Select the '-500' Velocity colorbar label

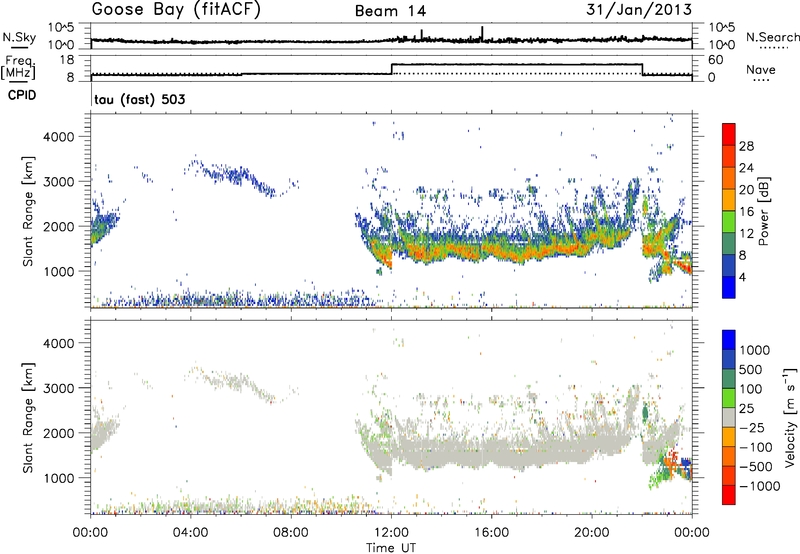click(x=756, y=467)
